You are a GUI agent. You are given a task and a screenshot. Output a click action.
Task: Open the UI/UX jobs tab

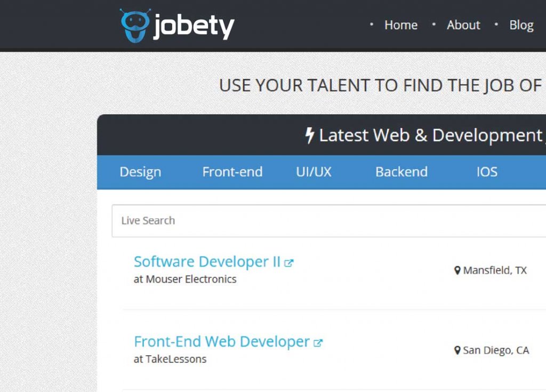pos(314,172)
